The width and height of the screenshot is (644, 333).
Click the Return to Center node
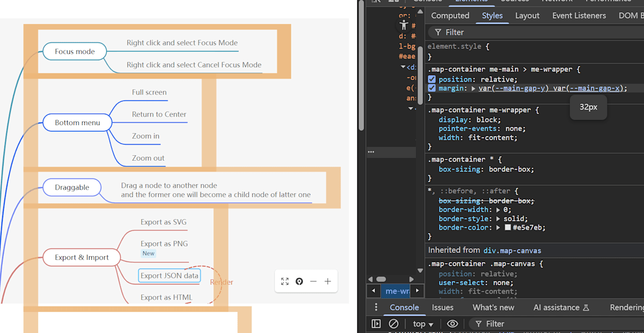pyautogui.click(x=159, y=114)
